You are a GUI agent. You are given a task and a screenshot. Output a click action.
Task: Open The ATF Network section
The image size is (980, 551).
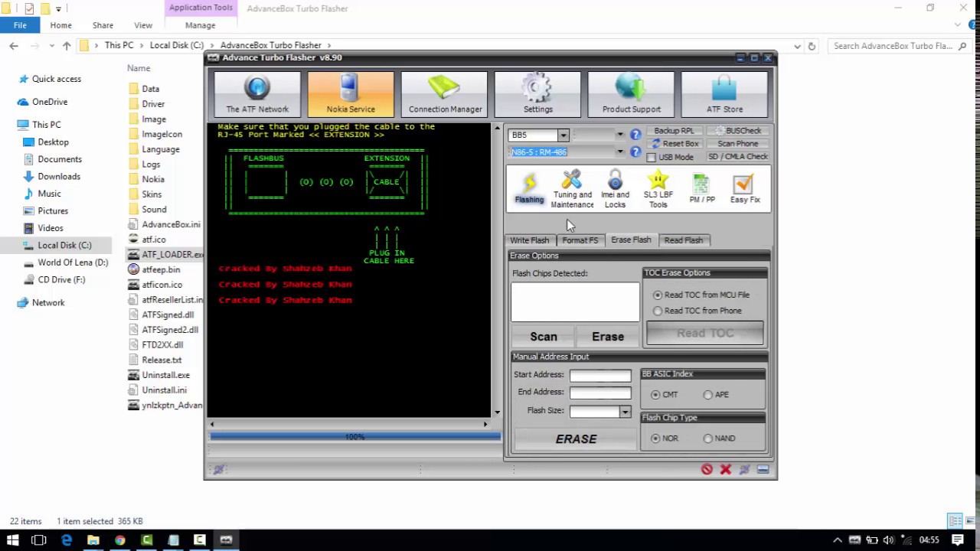pos(257,94)
